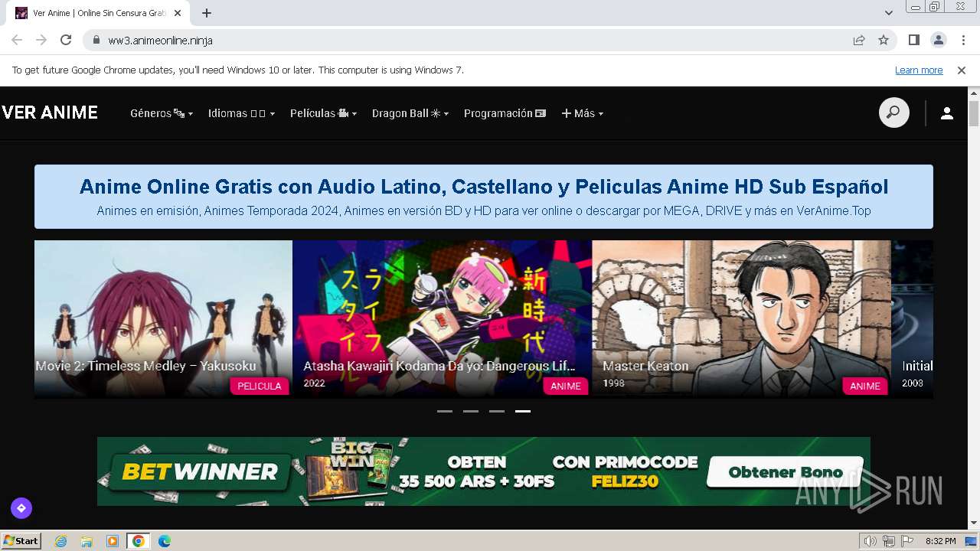980x551 pixels.
Task: Open a new browser tab
Action: click(207, 13)
